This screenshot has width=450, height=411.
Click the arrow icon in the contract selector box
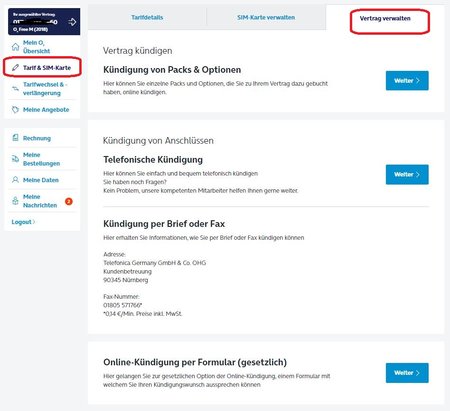coord(72,22)
